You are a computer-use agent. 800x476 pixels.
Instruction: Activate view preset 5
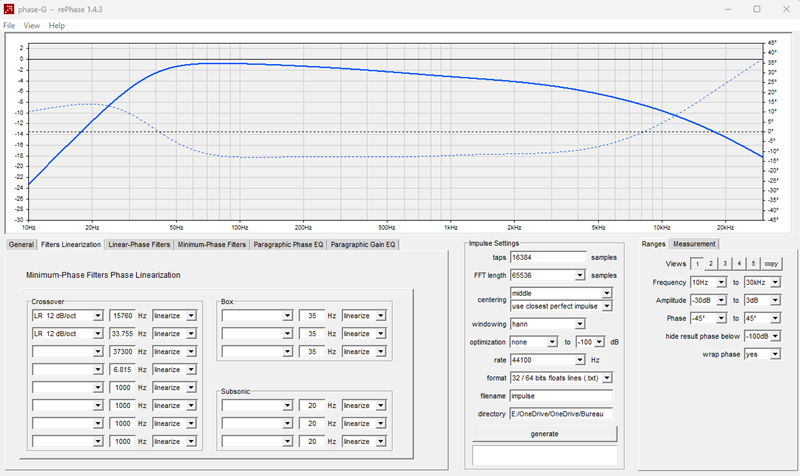pos(753,264)
